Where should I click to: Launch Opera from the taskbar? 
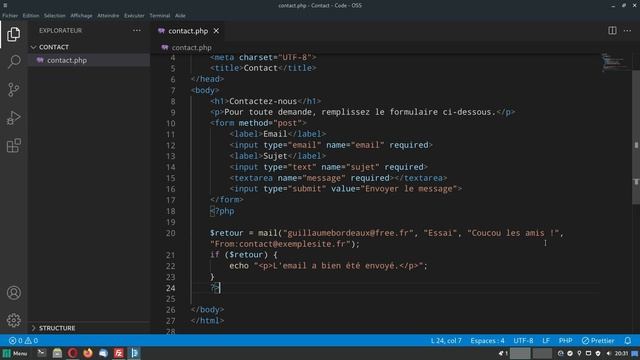click(x=73, y=353)
